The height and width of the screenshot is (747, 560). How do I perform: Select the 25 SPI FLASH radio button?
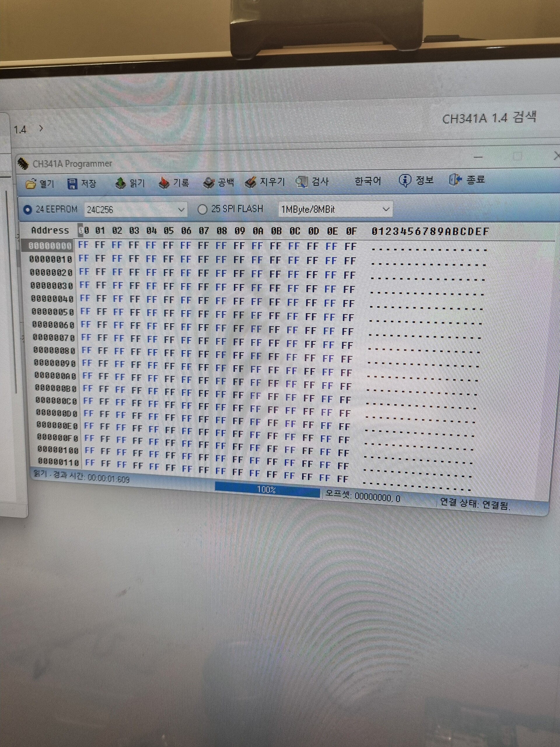click(x=202, y=210)
